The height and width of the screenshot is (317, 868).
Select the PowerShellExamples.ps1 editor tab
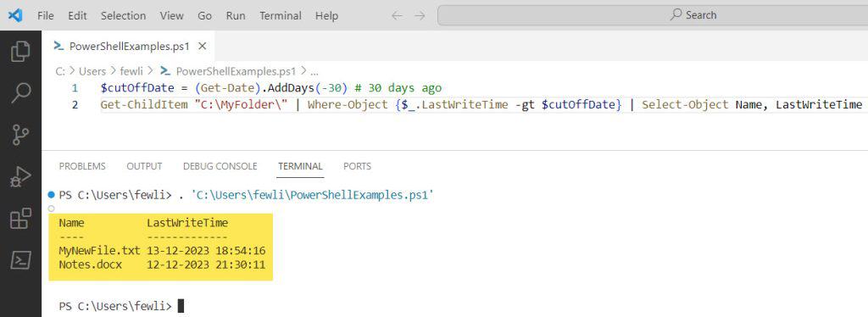[x=129, y=47]
